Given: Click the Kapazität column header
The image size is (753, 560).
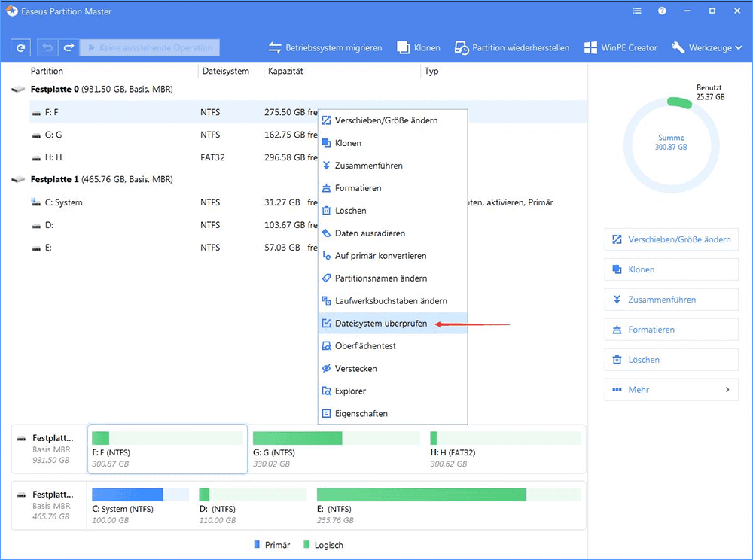Looking at the screenshot, I should click(285, 71).
